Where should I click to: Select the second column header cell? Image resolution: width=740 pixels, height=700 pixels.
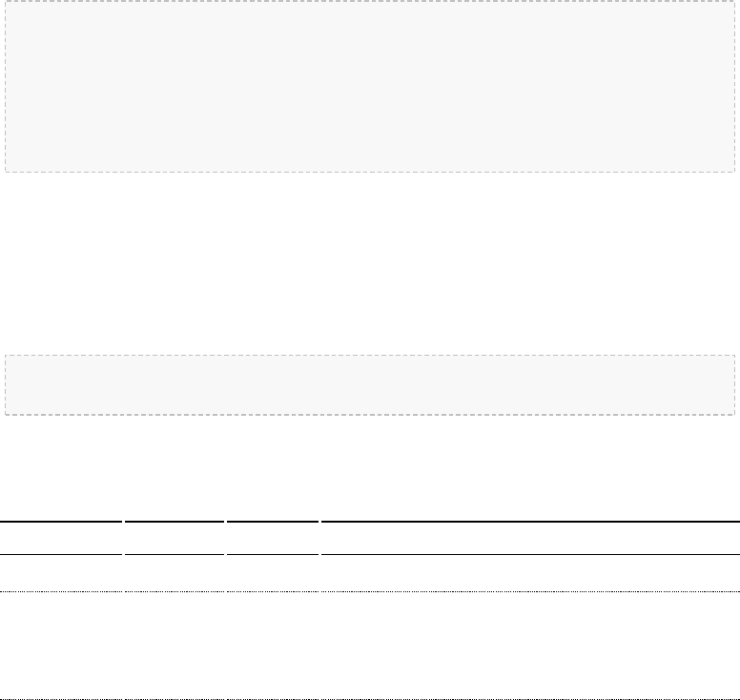tap(175, 538)
